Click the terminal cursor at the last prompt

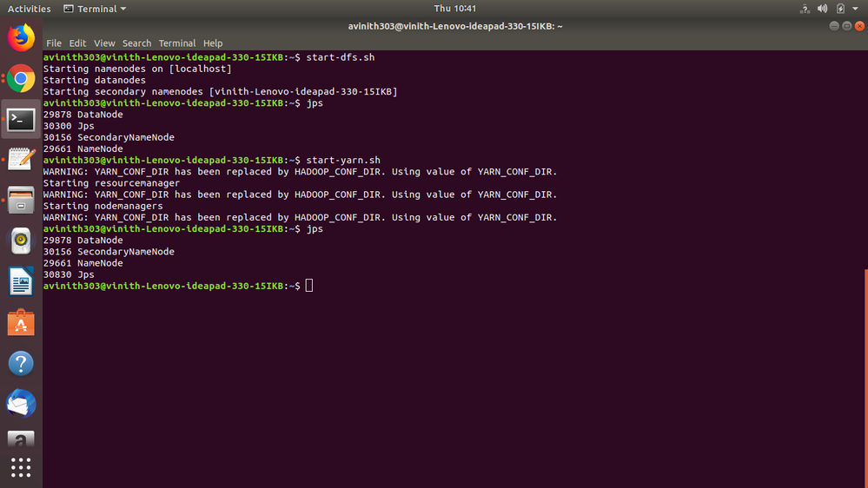[x=309, y=286]
